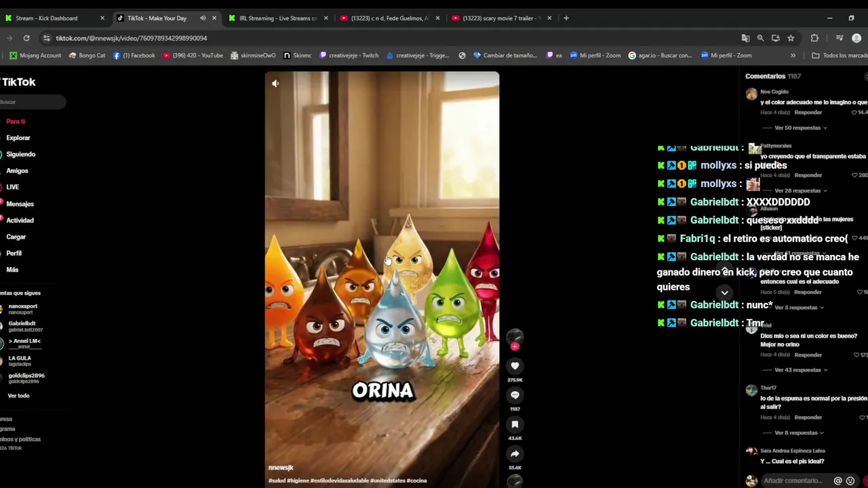
Task: Click Ver todo under followed accounts
Action: 18,396
